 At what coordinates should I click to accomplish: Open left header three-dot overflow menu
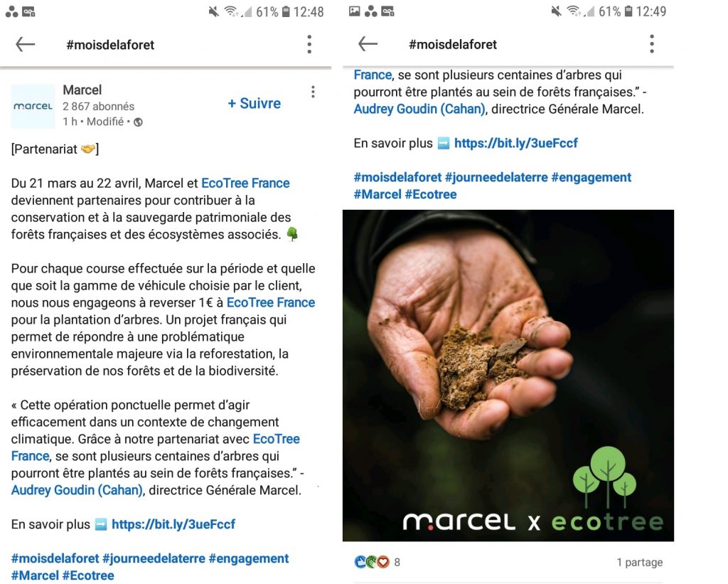[x=309, y=45]
